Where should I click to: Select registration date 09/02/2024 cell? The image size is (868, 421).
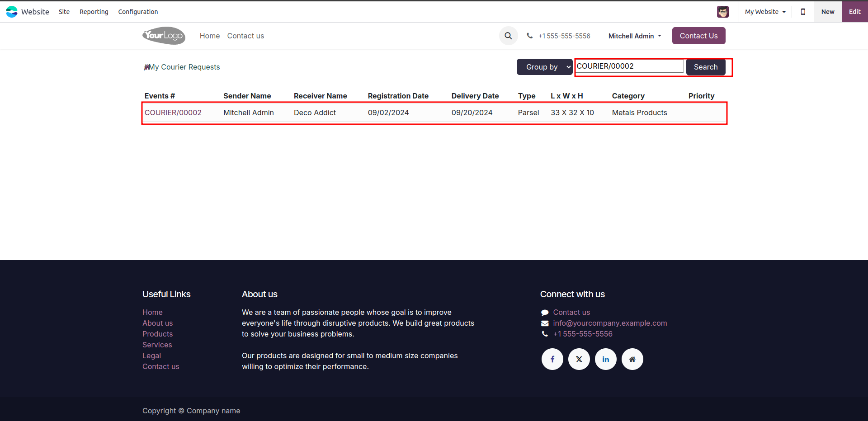388,112
